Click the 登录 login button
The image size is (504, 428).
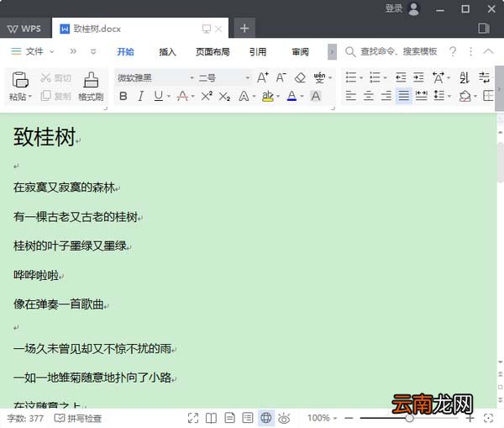394,8
